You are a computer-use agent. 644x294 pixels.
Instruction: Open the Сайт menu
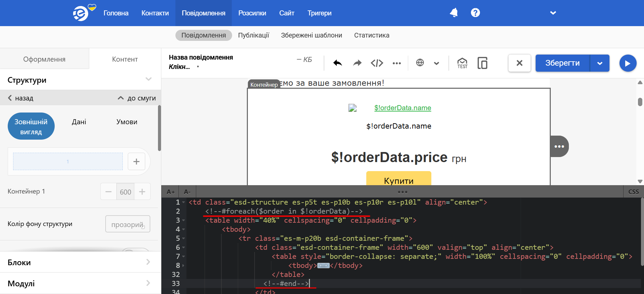[287, 13]
